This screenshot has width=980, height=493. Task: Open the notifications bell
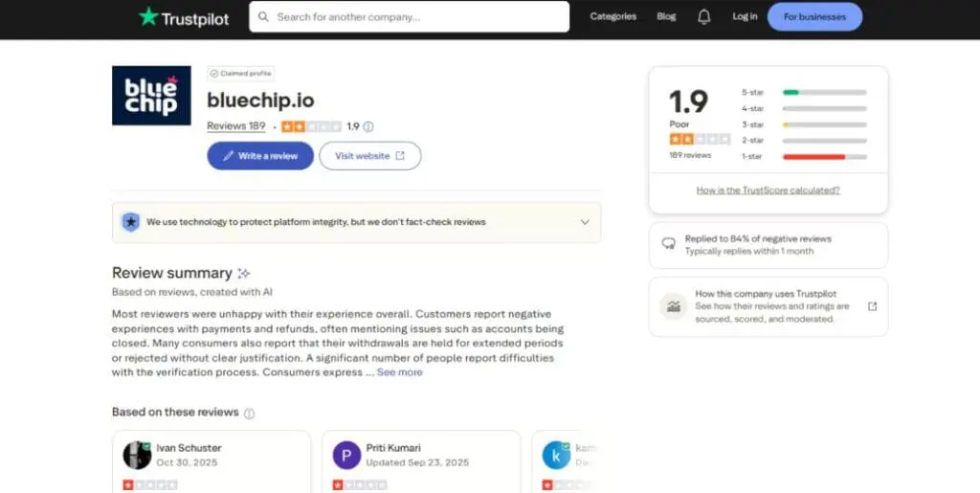(704, 16)
